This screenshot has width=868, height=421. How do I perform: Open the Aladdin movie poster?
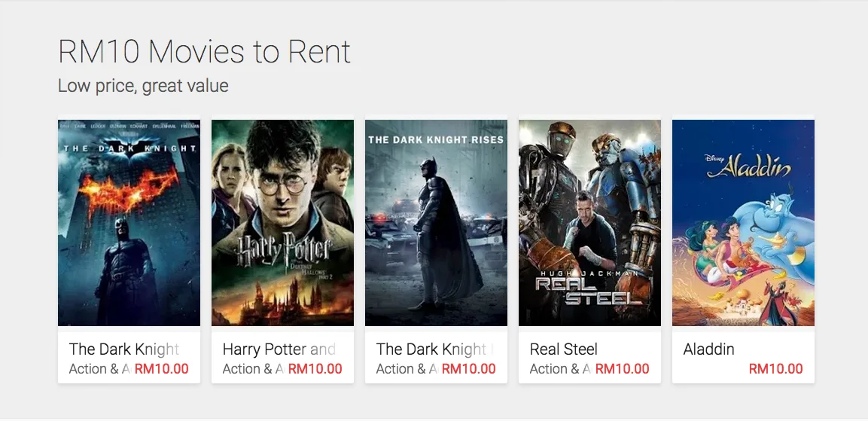pos(743,222)
